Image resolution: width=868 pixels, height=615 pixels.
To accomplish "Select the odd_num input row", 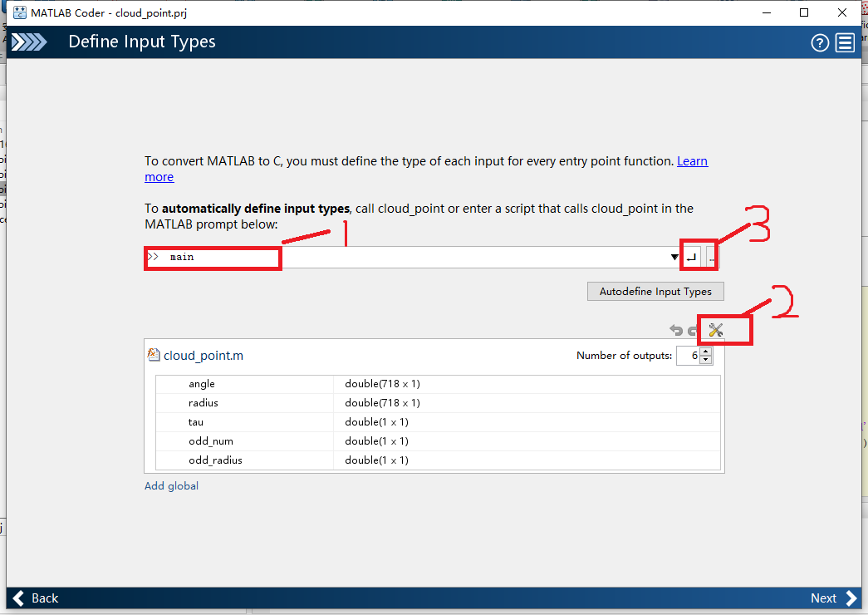I will (438, 441).
